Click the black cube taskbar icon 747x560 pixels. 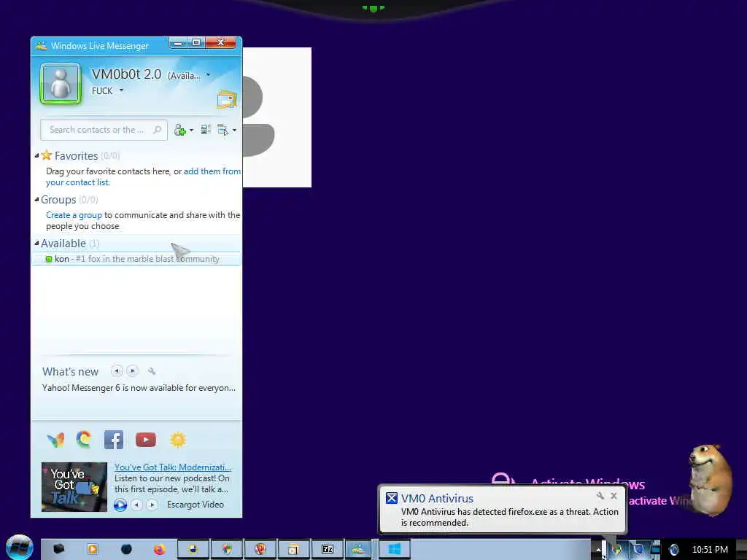pyautogui.click(x=58, y=549)
